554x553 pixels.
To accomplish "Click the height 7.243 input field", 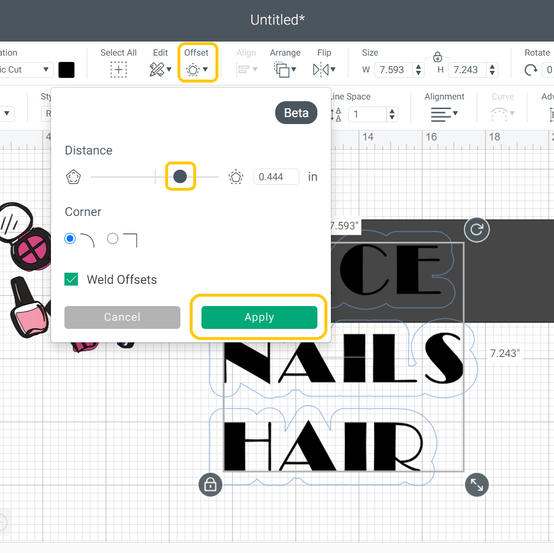I will pyautogui.click(x=468, y=70).
